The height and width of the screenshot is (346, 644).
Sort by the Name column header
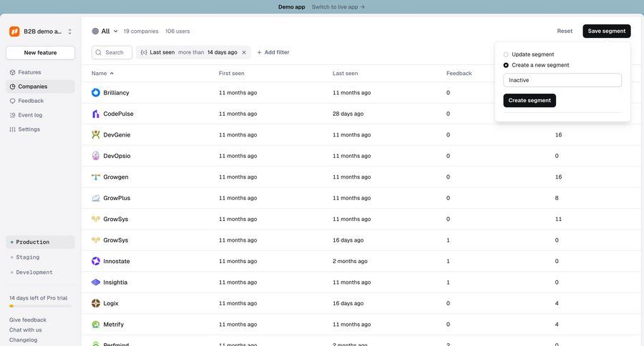[102, 74]
